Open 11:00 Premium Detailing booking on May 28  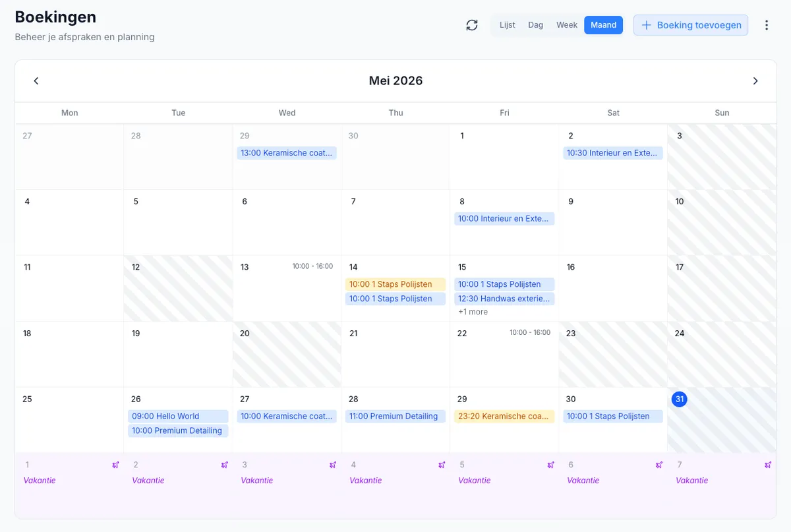395,417
